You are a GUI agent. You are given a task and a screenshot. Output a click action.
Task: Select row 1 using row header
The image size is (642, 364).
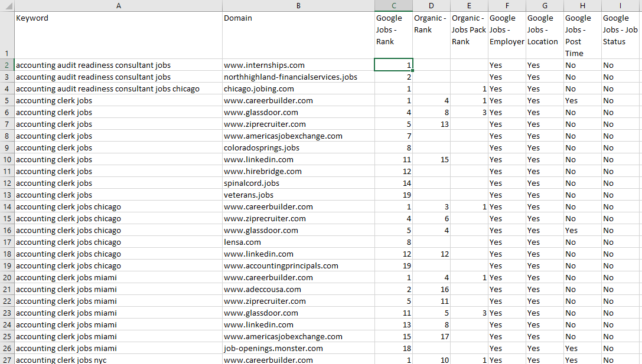click(x=6, y=35)
